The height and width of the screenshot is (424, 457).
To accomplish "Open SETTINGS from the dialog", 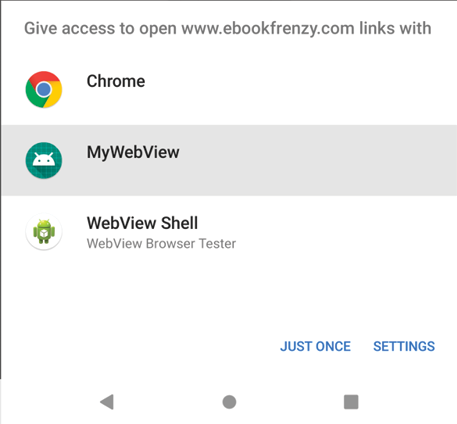I will click(404, 346).
